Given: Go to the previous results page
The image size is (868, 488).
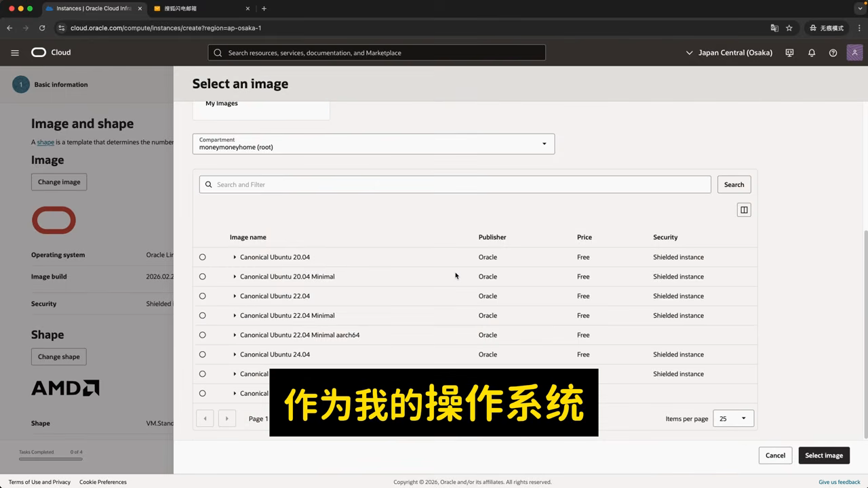Looking at the screenshot, I should 205,419.
